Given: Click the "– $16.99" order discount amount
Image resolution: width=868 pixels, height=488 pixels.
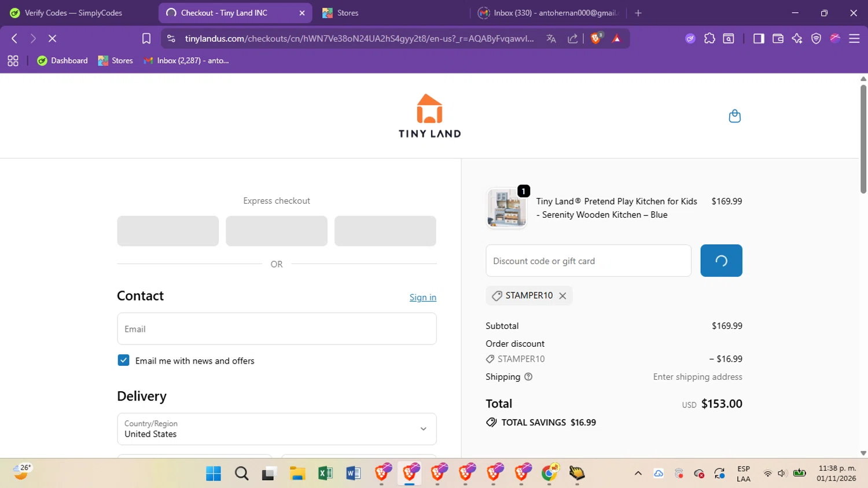Looking at the screenshot, I should click(x=726, y=359).
